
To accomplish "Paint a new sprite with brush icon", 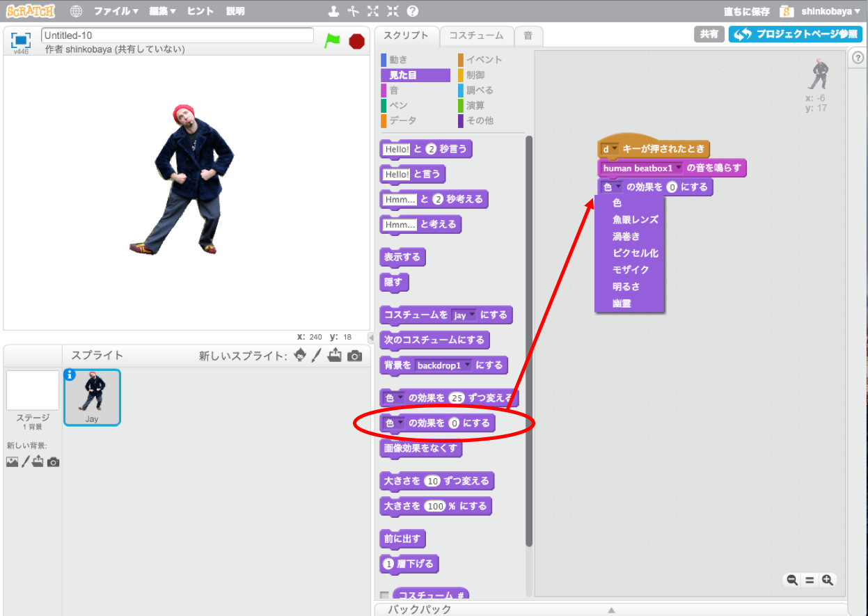I will (x=316, y=355).
